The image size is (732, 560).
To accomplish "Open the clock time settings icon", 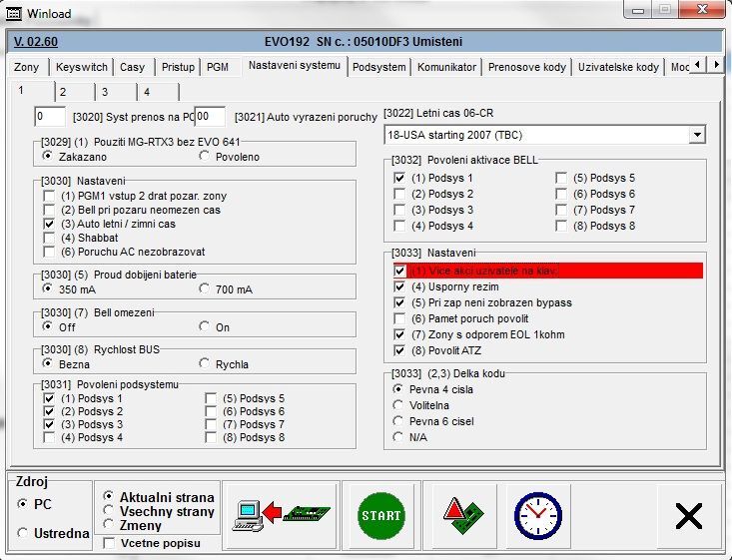I will [x=537, y=515].
